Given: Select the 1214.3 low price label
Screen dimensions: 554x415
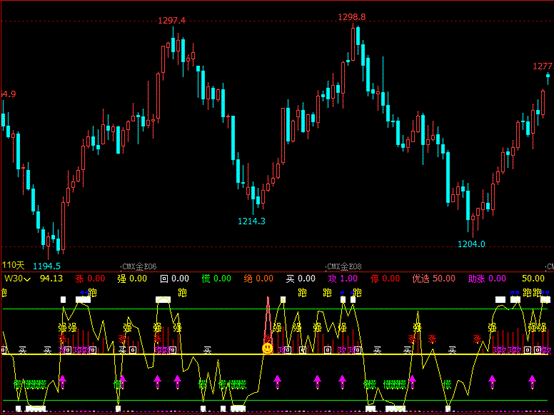Looking at the screenshot, I should [x=252, y=221].
